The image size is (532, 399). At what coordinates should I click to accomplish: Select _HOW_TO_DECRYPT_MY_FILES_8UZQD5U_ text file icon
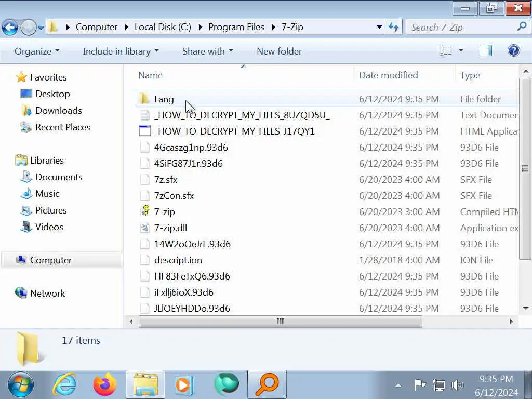pyautogui.click(x=144, y=115)
